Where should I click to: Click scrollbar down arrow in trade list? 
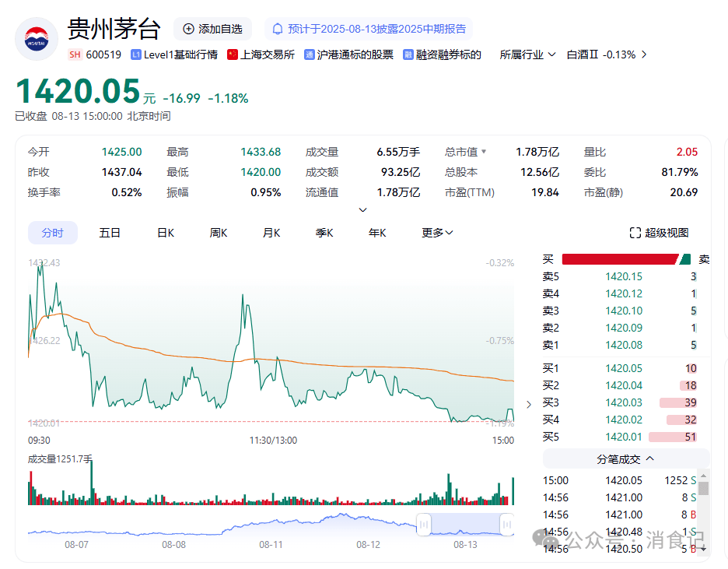pyautogui.click(x=703, y=549)
